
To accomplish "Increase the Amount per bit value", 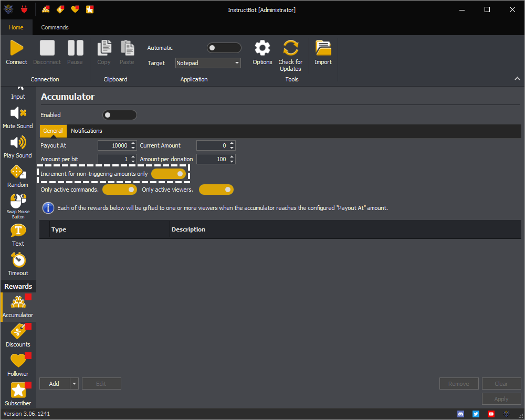I will point(133,157).
